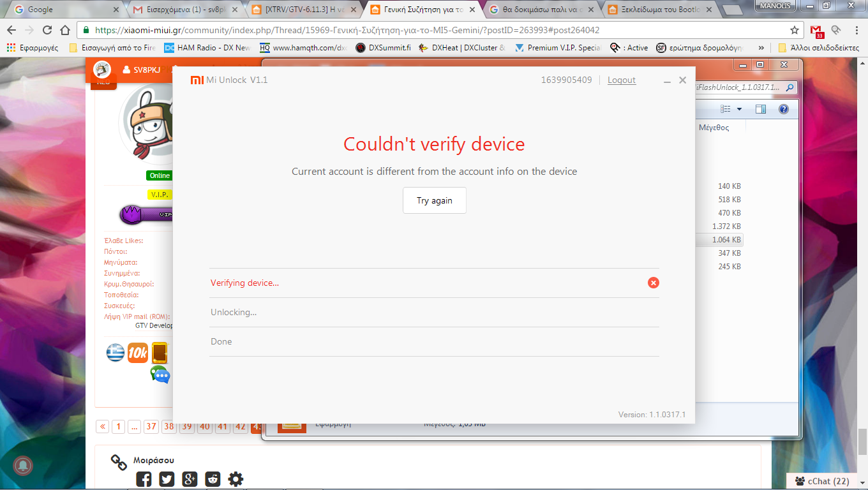Open the HAM Radio - DX News bookmark
This screenshot has height=490, width=868.
[207, 48]
